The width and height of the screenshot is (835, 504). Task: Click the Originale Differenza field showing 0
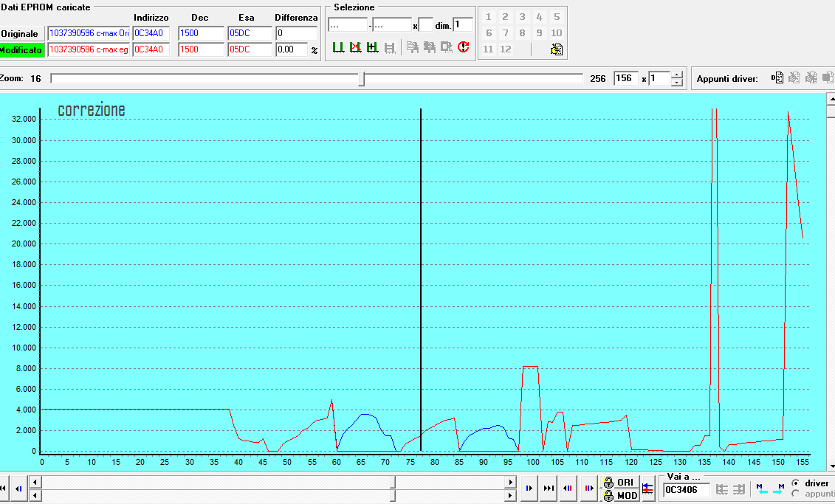click(296, 33)
